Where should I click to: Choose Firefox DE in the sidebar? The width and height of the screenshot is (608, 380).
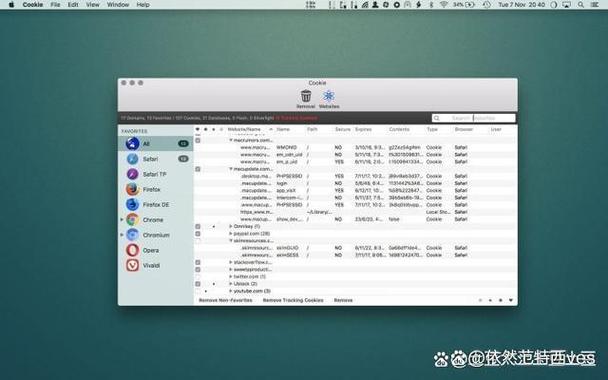155,204
